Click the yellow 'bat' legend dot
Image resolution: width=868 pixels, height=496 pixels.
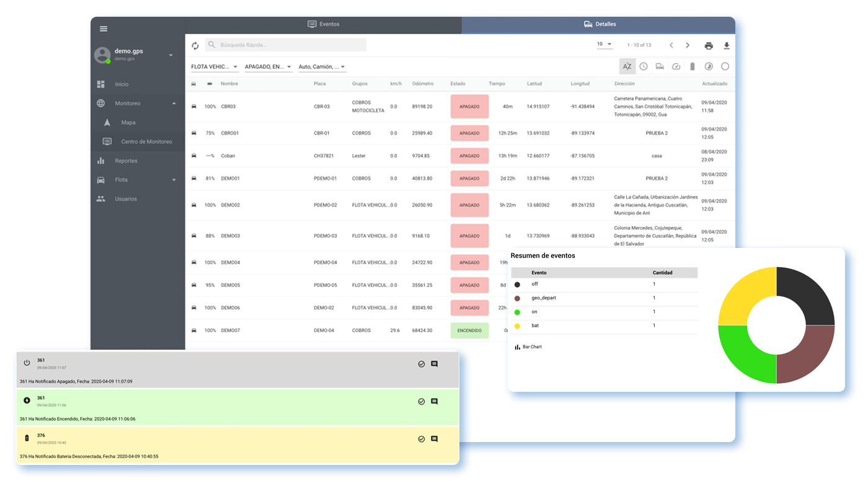click(x=517, y=325)
